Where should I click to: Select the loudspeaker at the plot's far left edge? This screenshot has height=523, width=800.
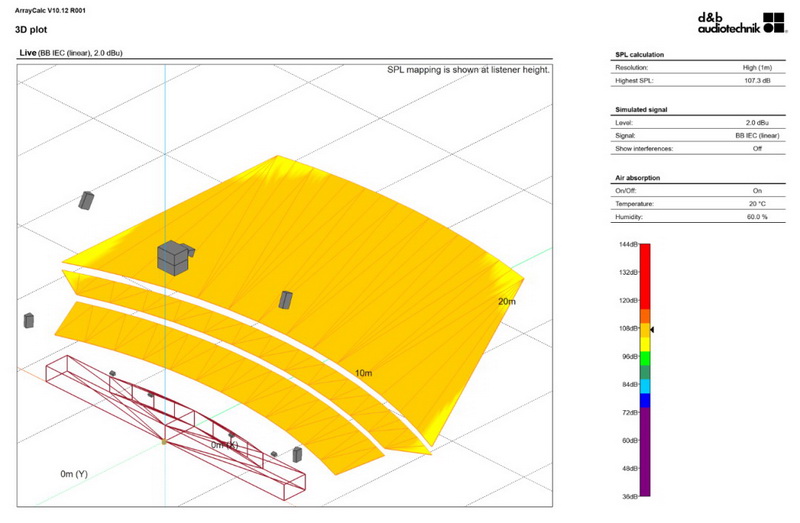29,321
